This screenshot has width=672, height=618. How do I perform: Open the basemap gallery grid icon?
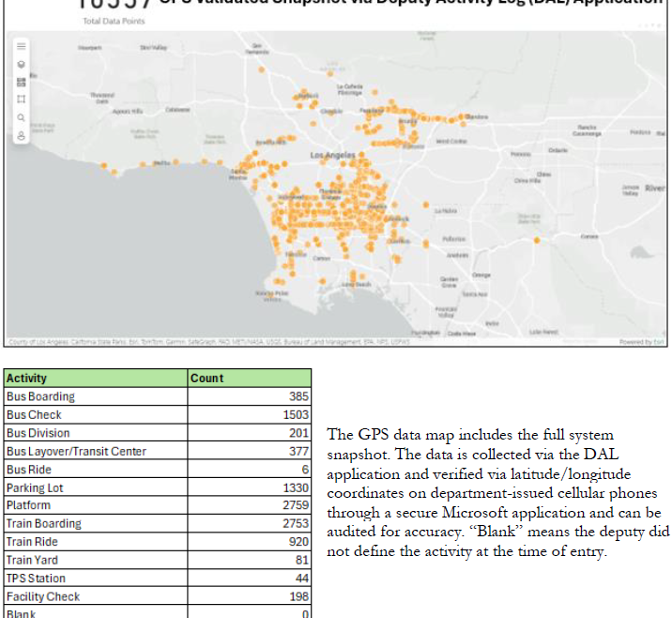[x=21, y=82]
